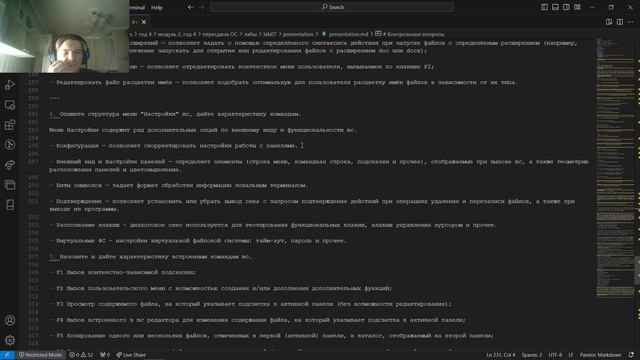Split the editor right
640x360 pixels.
tap(620, 22)
